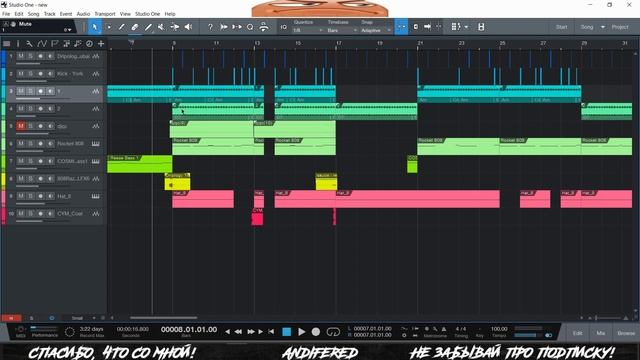Show automation curve icon
640x360 pixels.
point(42,43)
